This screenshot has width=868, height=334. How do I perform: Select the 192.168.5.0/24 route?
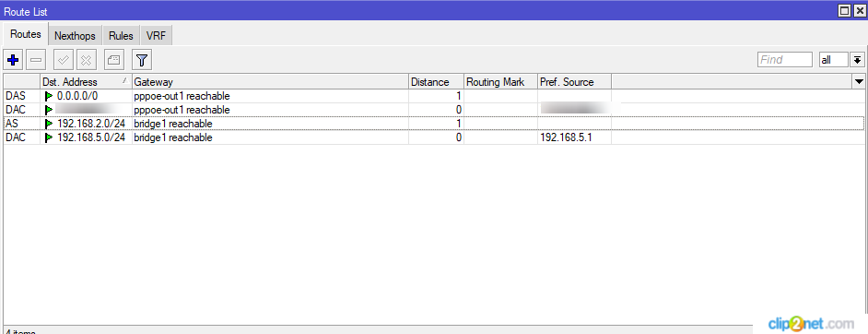click(x=433, y=137)
